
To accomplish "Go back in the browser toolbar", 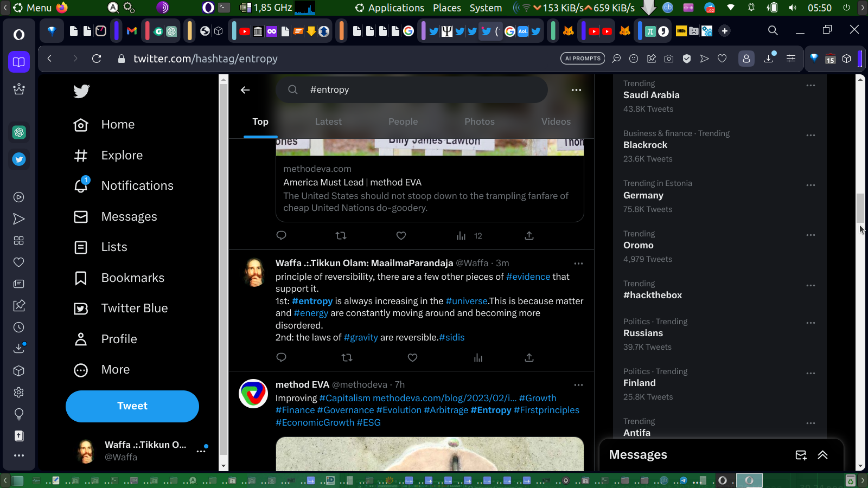I will pos(49,59).
